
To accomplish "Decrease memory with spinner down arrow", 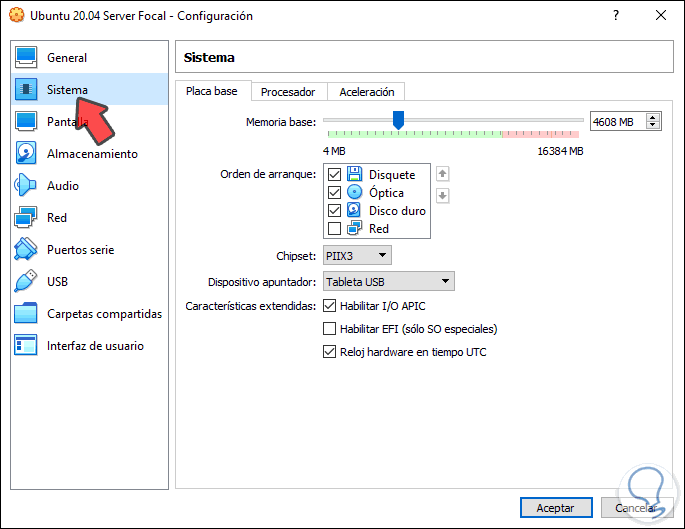I will 653,125.
